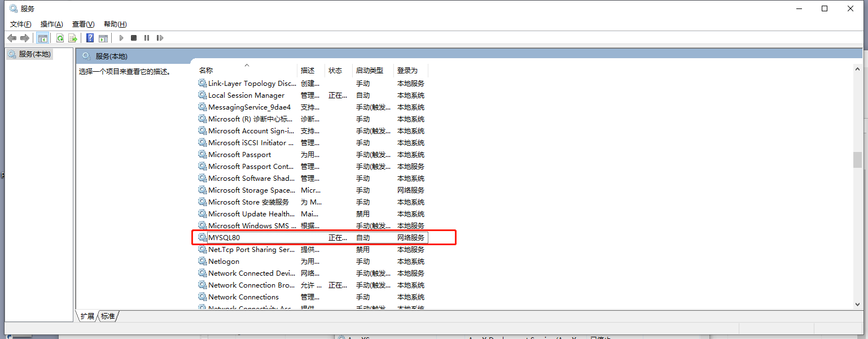Navigate back with the left arrow icon
This screenshot has height=339, width=868.
pos(12,37)
